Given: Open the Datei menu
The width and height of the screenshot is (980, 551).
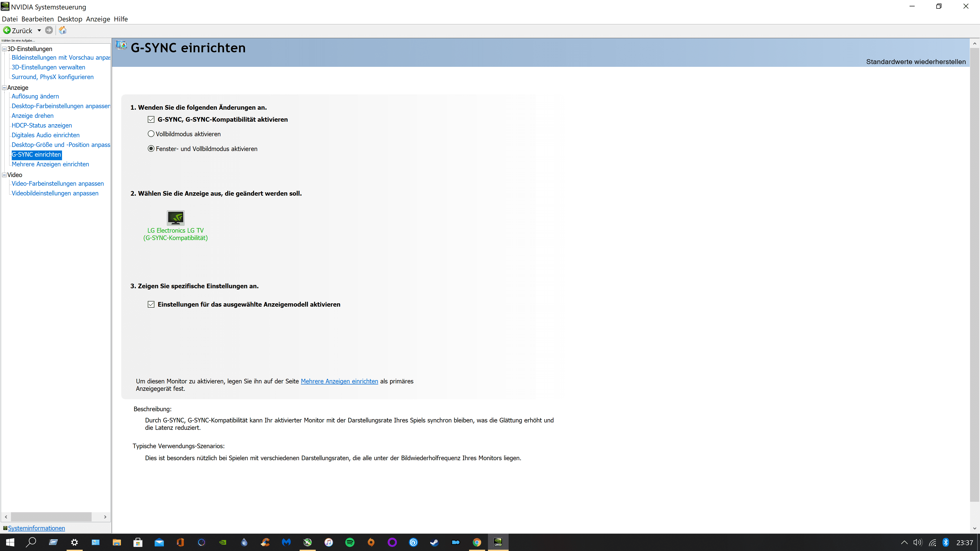Looking at the screenshot, I should (9, 19).
